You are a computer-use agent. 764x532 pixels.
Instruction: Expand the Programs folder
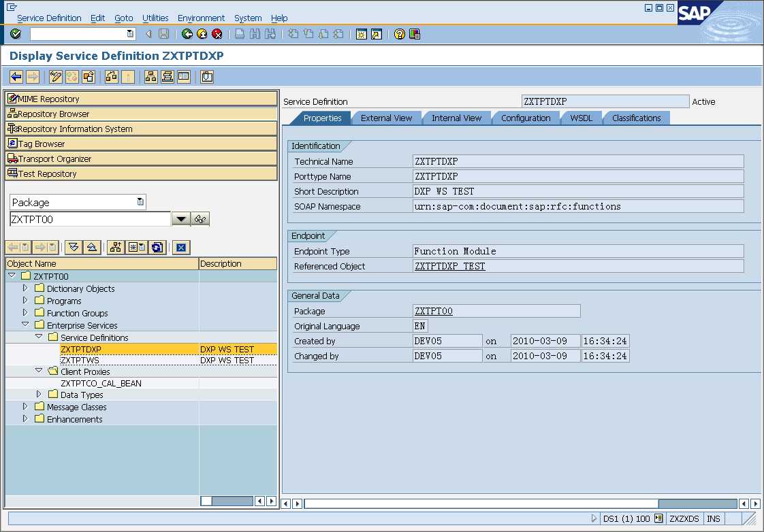pyautogui.click(x=25, y=300)
